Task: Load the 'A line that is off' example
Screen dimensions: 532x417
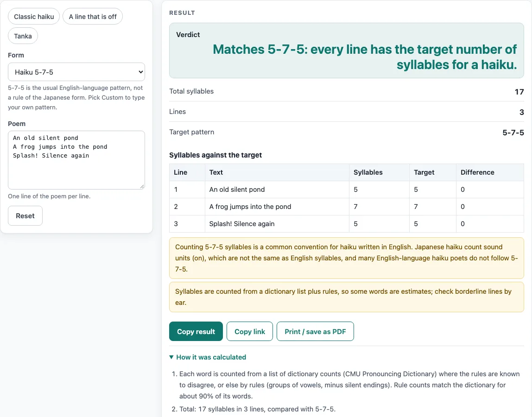Action: tap(93, 17)
